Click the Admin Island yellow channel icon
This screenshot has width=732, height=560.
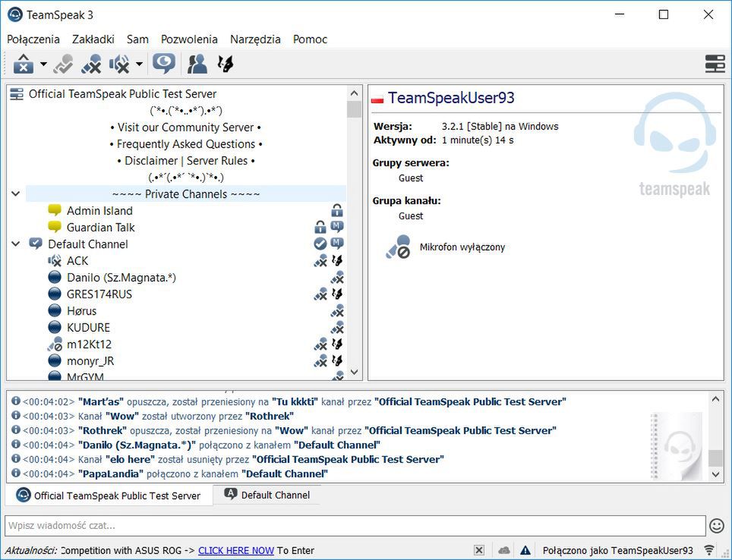coord(55,210)
